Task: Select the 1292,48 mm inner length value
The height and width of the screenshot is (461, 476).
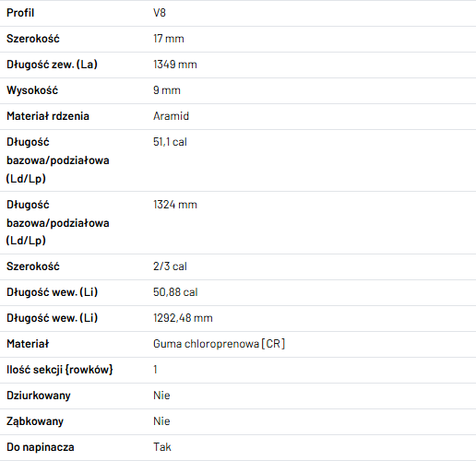Action: [x=183, y=318]
